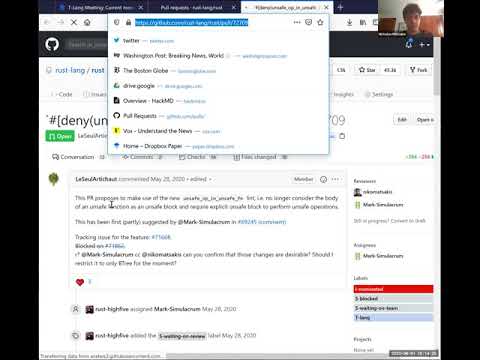
Task: Open the downloads arrow in browser toolbar
Action: [x=349, y=22]
